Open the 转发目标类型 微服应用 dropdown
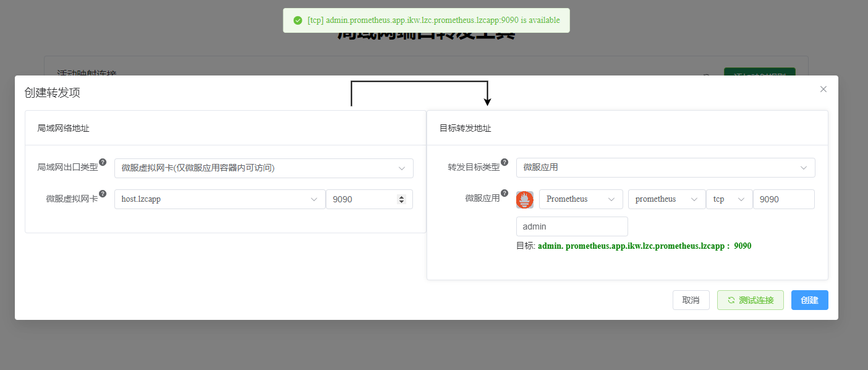 click(666, 168)
